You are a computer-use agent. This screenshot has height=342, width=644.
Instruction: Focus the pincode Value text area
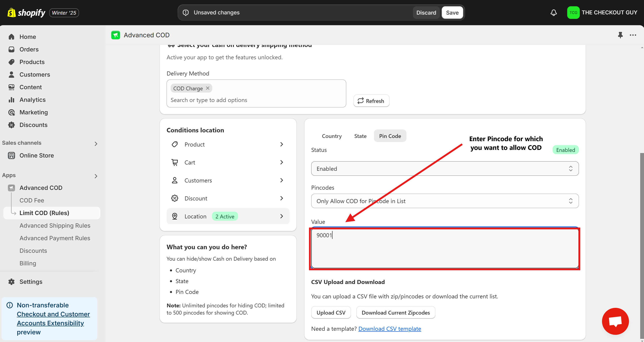click(x=445, y=249)
